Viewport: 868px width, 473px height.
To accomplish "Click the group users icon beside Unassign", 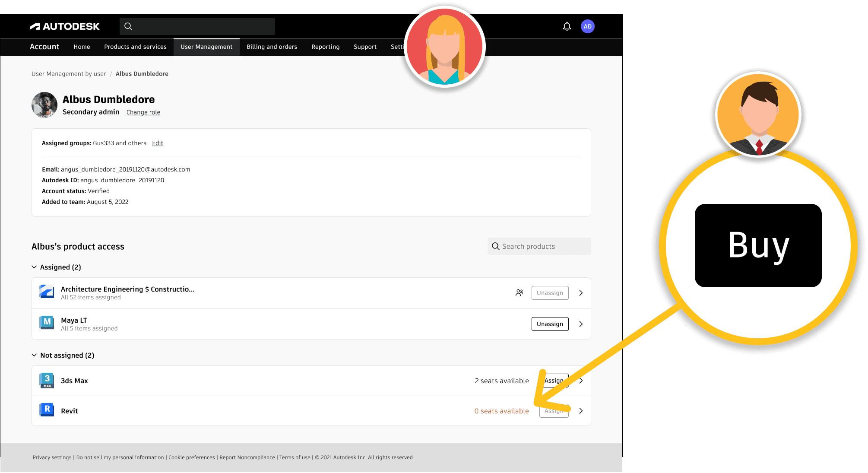I will click(519, 293).
